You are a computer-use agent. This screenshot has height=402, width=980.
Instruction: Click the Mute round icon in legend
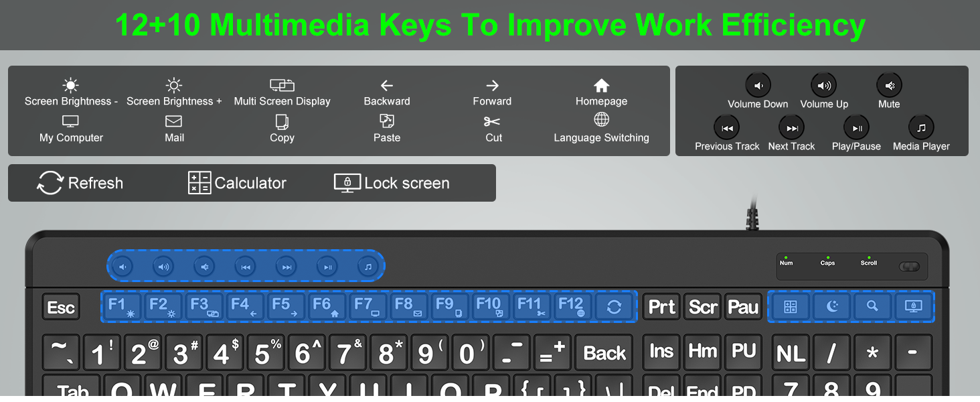pyautogui.click(x=890, y=86)
